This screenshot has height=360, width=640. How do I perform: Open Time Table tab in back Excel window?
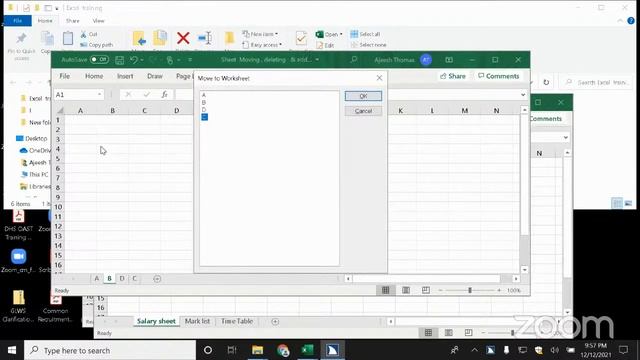[x=237, y=322]
